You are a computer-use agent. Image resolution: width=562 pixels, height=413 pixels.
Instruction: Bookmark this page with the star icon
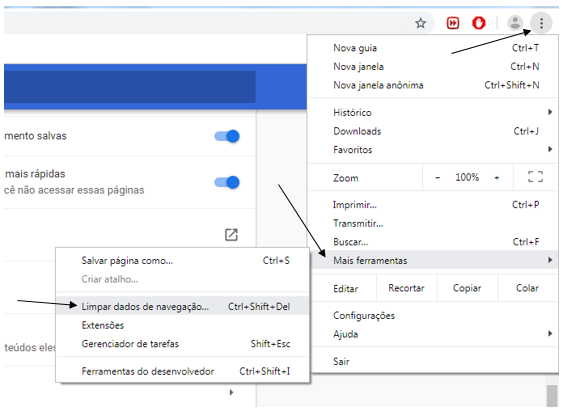(x=420, y=23)
